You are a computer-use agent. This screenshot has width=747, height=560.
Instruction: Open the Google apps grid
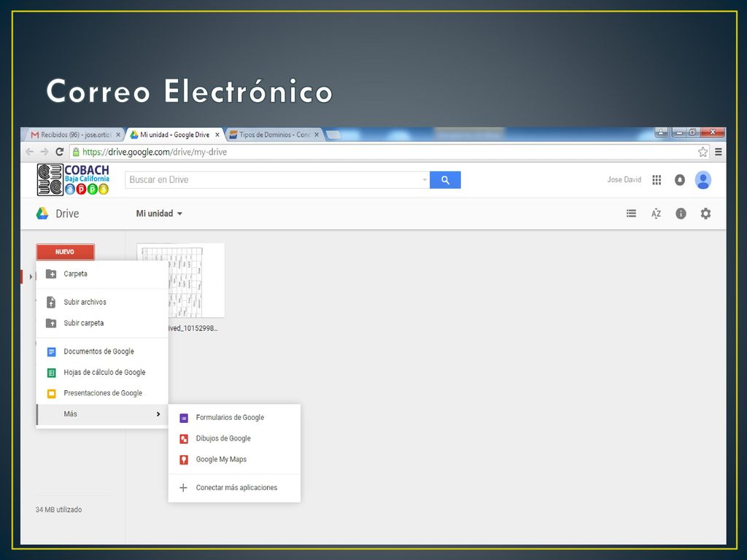[x=657, y=180]
